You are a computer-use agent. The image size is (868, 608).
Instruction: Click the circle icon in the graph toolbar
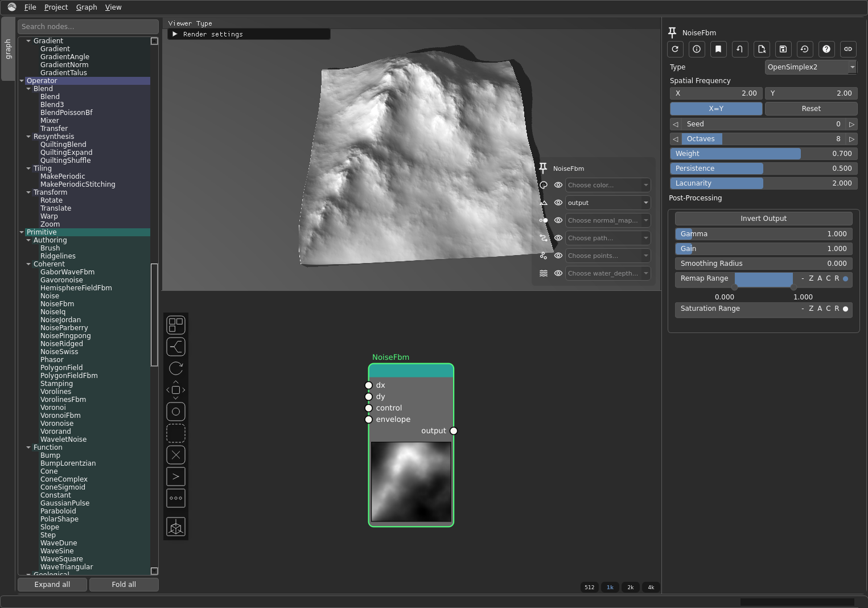pos(176,412)
